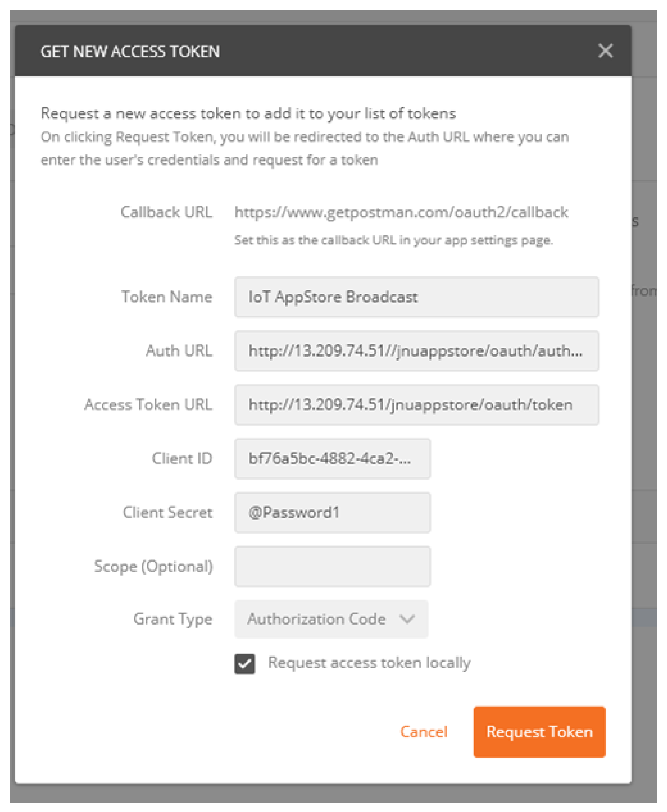The image size is (667, 812).
Task: Click the getpostman.com callback URL text
Action: pos(401,212)
